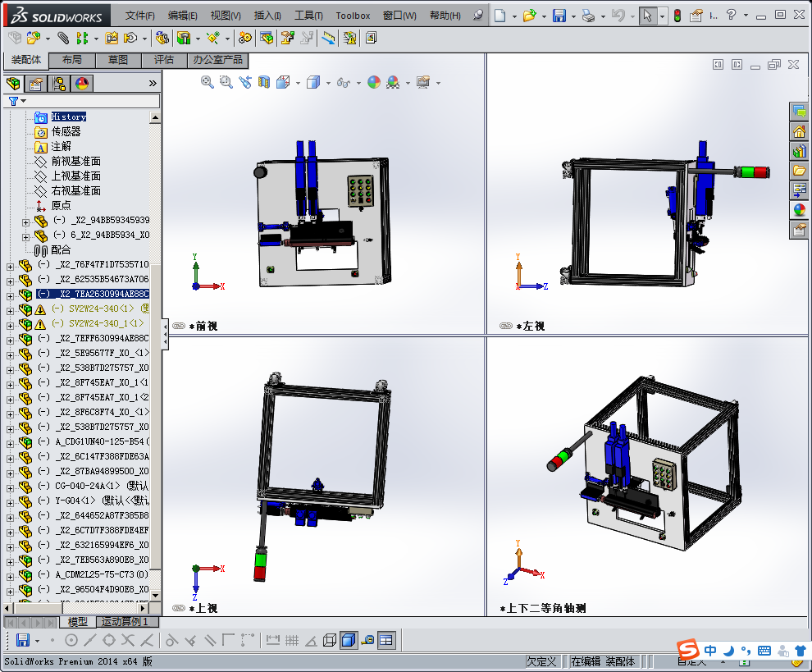This screenshot has width=812, height=672.
Task: Open the Display Style dropdown arrow
Action: [328, 83]
